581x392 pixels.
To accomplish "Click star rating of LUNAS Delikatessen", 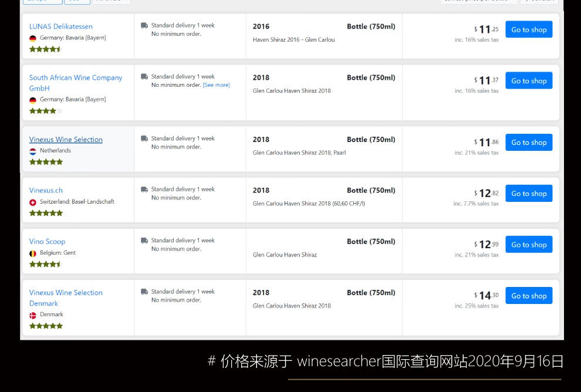I will click(x=46, y=49).
